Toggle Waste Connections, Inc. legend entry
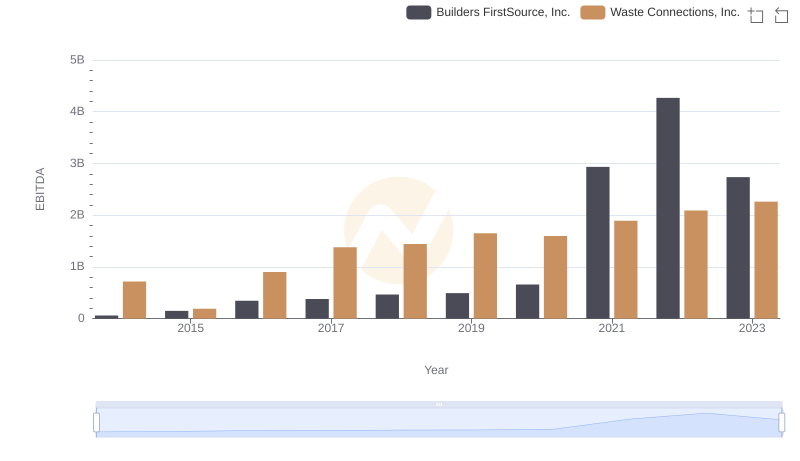Screen dimensions: 800x461 pyautogui.click(x=660, y=12)
